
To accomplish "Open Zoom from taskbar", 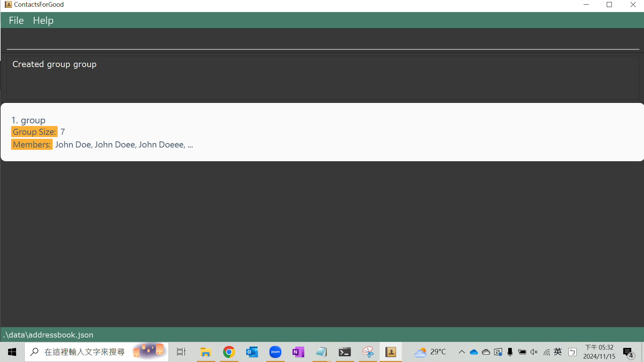I will coord(275,352).
